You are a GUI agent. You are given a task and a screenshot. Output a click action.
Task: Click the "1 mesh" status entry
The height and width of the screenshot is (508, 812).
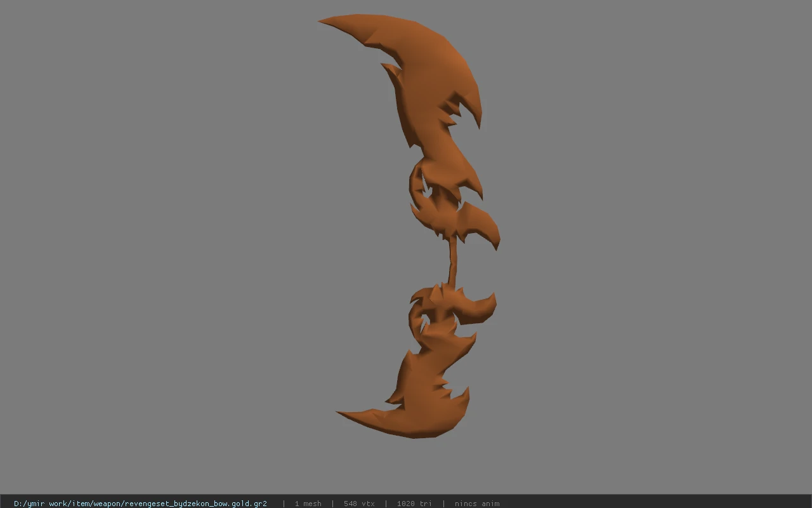coord(308,504)
